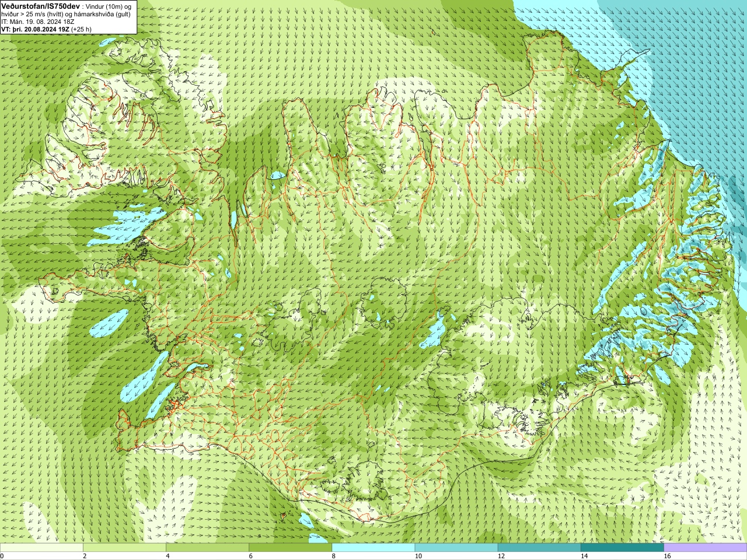
Task: Click the '12' scale label
Action: 501,556
